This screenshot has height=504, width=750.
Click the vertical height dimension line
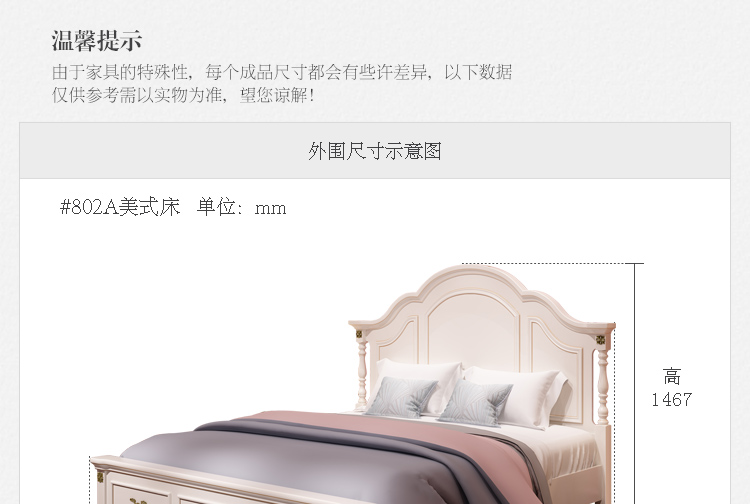coord(635,383)
